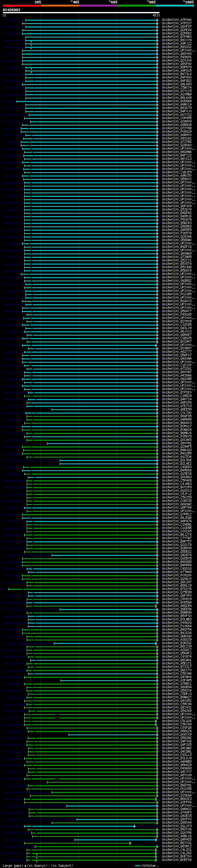Image resolution: width=197 pixels, height=868 pixels.
Task: Select the UniRef100_Q4CQW1 entry
Action: tap(176, 751)
